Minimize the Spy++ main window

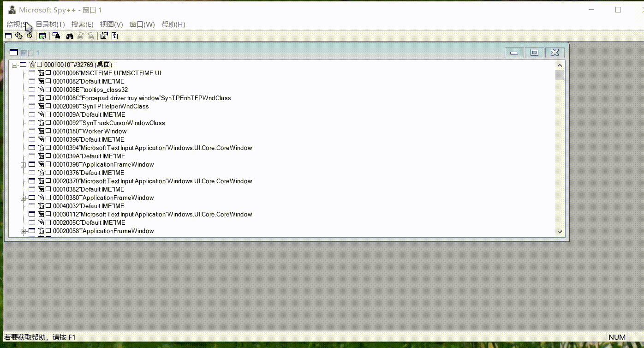click(x=592, y=10)
